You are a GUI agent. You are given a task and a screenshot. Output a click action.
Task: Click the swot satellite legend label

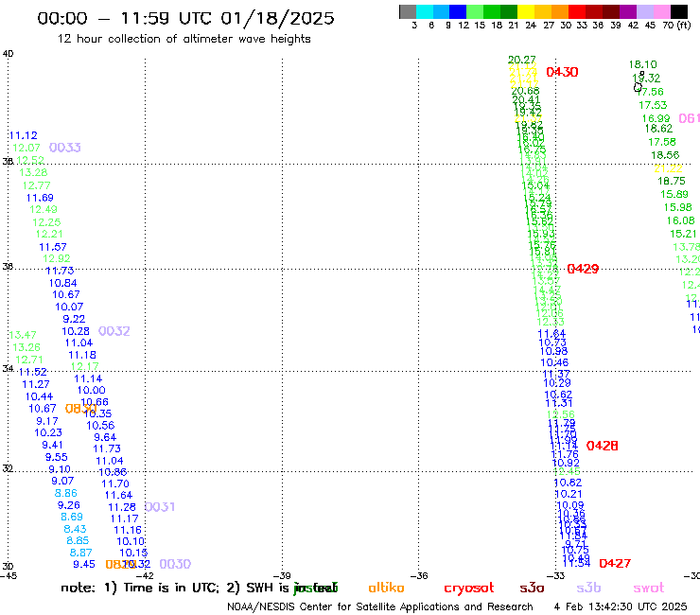pos(649,588)
